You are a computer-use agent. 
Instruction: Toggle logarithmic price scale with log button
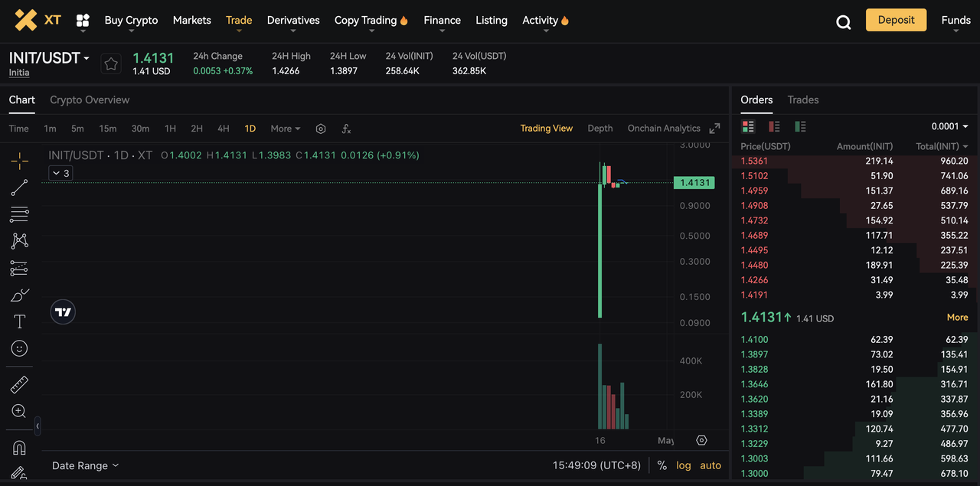[683, 465]
